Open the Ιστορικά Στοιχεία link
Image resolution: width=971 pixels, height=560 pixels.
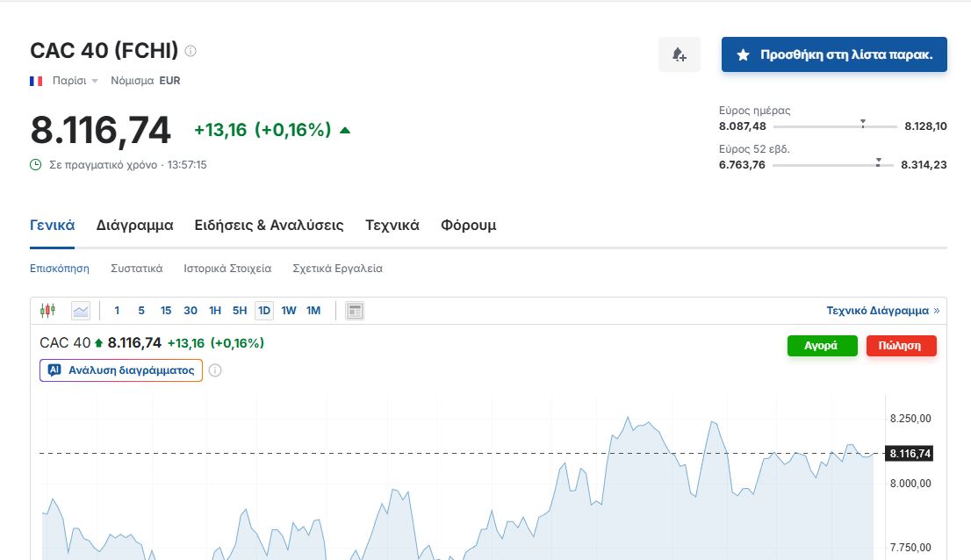(227, 269)
